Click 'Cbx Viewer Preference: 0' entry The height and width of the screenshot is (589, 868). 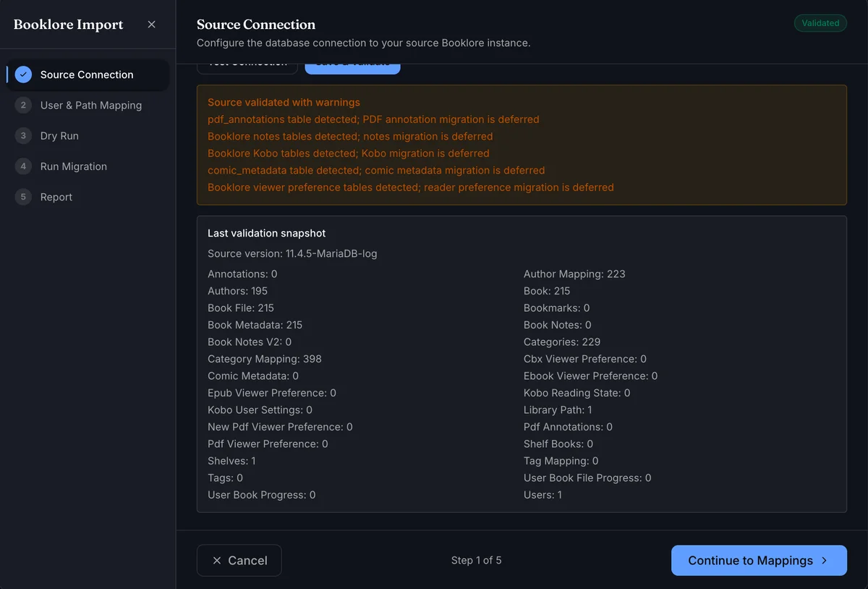coord(585,359)
